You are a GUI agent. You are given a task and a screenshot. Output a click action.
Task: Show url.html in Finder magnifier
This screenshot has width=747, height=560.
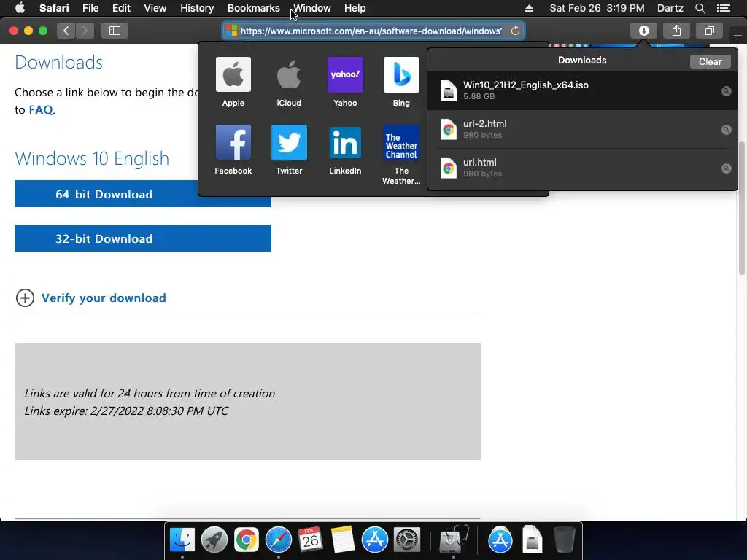(726, 168)
